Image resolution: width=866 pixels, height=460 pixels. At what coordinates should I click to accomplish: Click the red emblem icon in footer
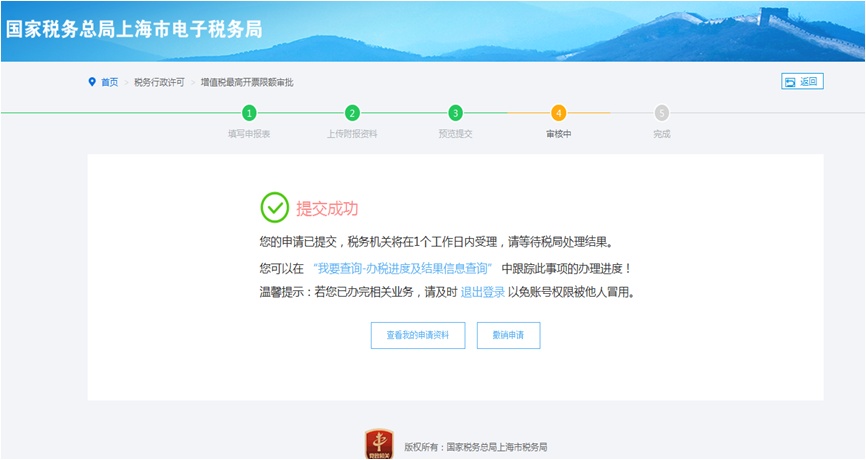click(x=379, y=444)
